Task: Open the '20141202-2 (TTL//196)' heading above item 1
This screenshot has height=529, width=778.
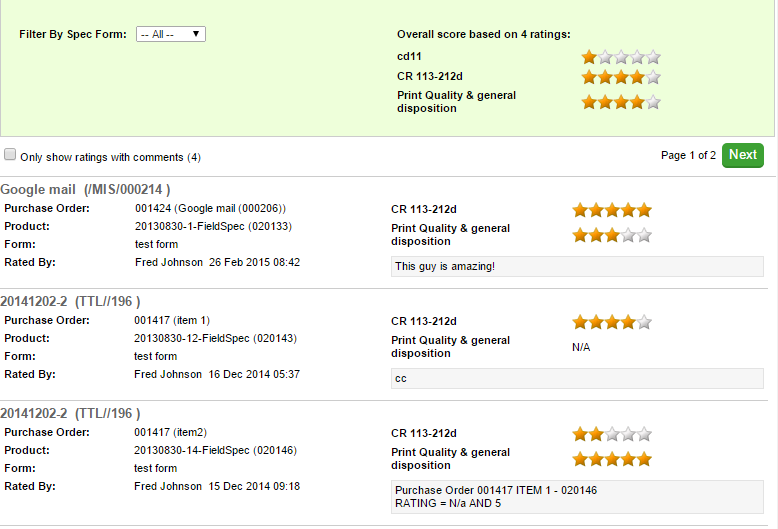Action: 70,302
